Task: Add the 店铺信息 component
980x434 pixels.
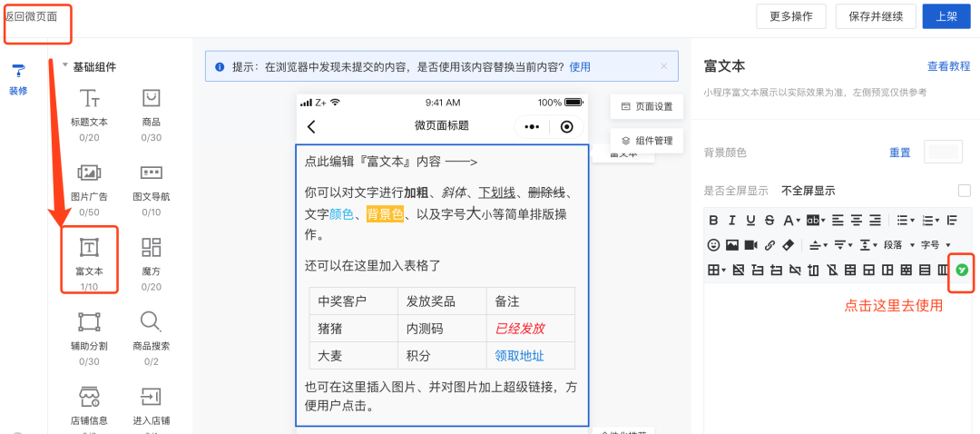Action: [89, 409]
